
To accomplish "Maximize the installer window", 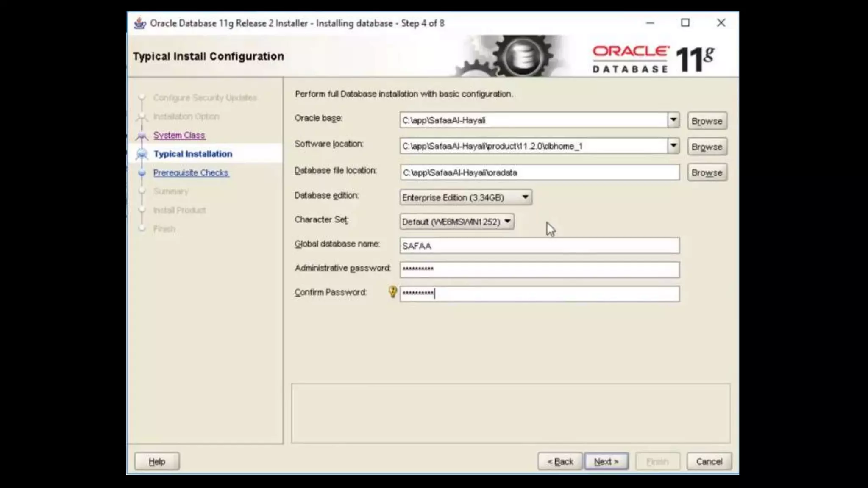I will 685,23.
